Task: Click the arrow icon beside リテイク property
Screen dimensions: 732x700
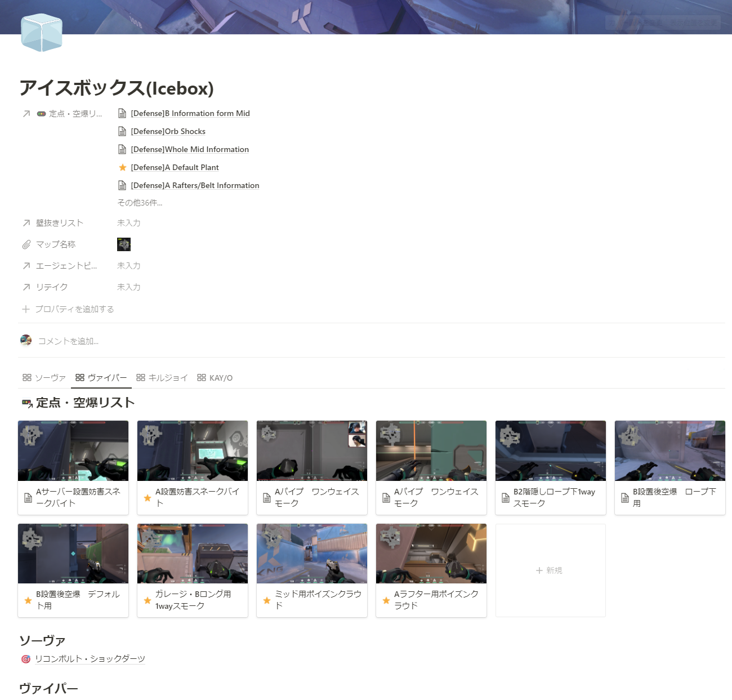Action: tap(26, 287)
